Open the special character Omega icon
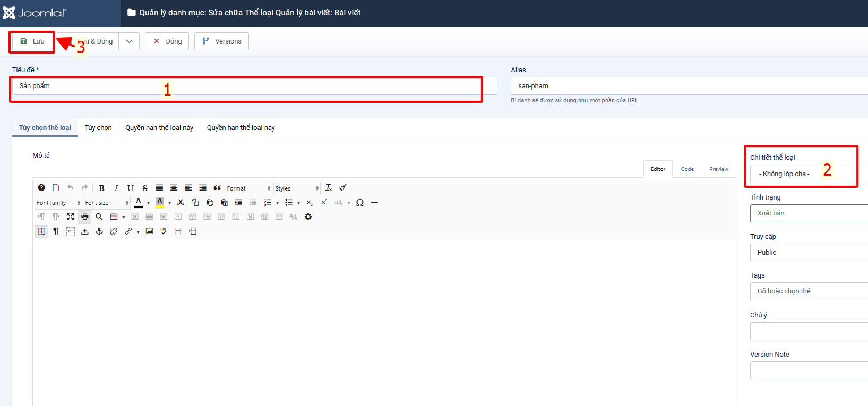Screen dimensions: 868x406 (360, 203)
